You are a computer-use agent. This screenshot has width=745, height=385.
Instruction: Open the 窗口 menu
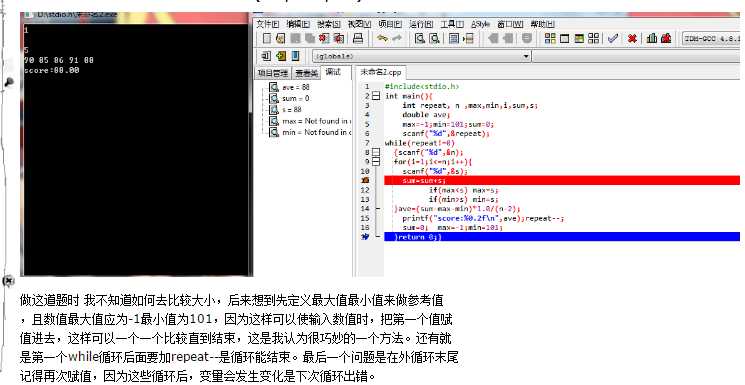510,24
